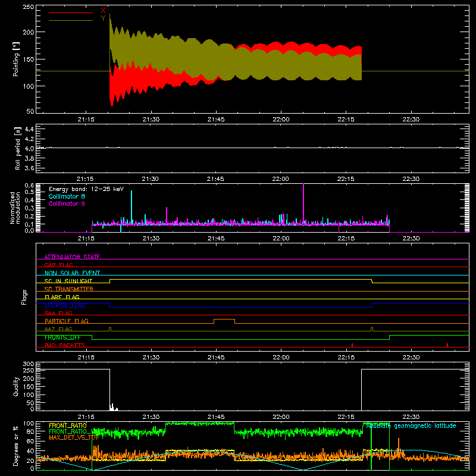Click 21:15 under the Pointing plot

tap(86, 120)
